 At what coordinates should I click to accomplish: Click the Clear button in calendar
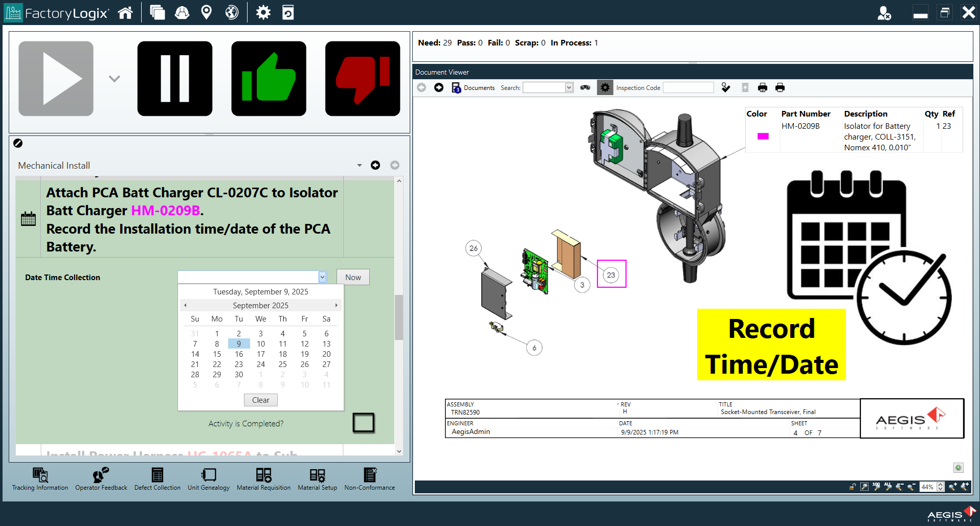260,400
